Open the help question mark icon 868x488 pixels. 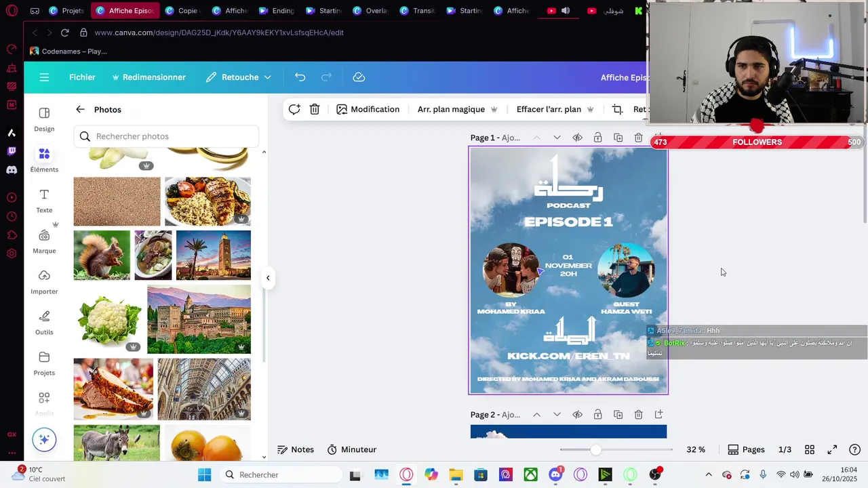tap(855, 449)
